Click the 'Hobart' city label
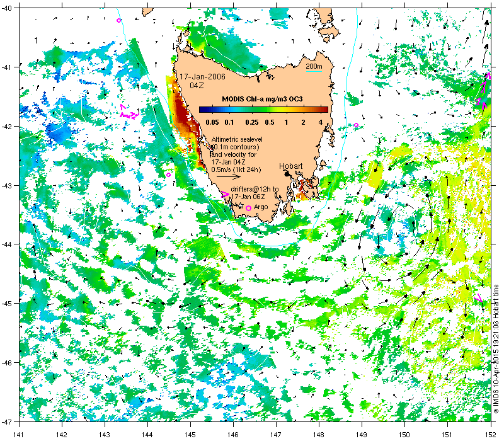 click(x=290, y=166)
